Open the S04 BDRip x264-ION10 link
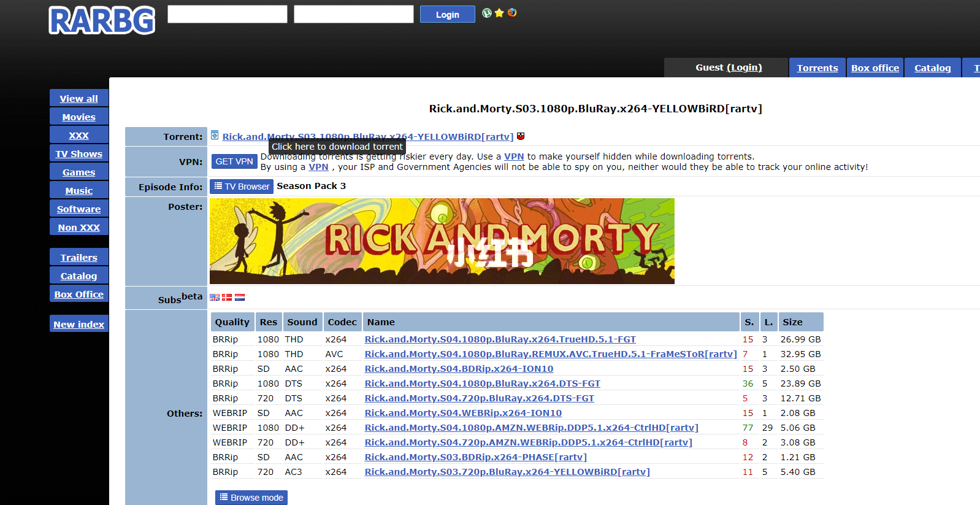 (x=459, y=369)
